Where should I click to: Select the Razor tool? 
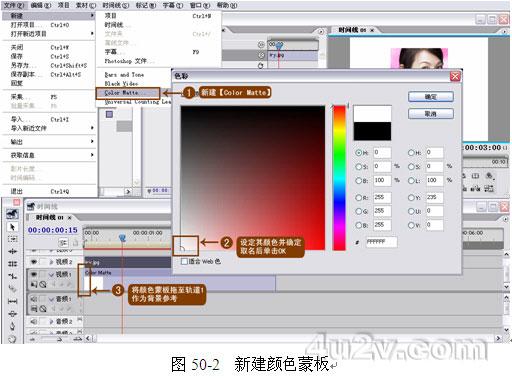click(12, 288)
